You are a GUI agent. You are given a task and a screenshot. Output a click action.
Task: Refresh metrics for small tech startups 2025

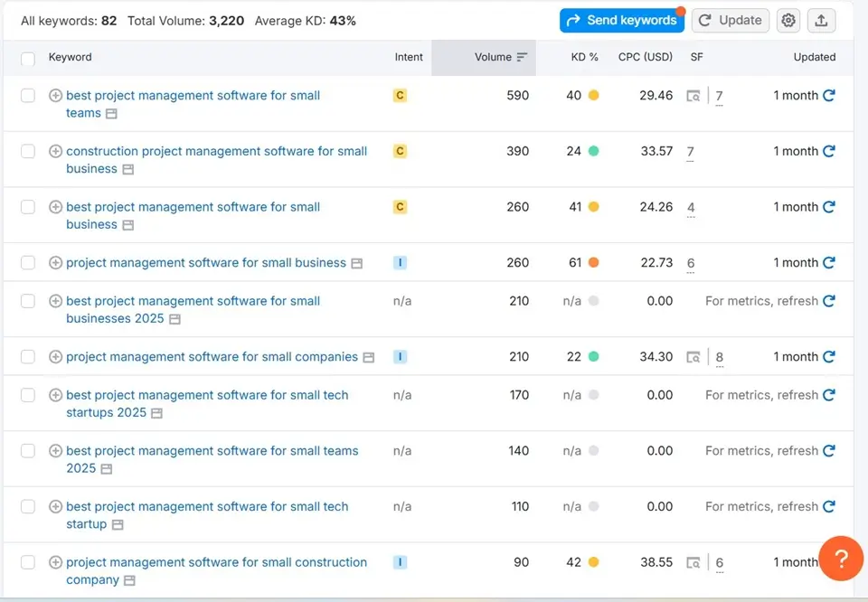pyautogui.click(x=829, y=395)
